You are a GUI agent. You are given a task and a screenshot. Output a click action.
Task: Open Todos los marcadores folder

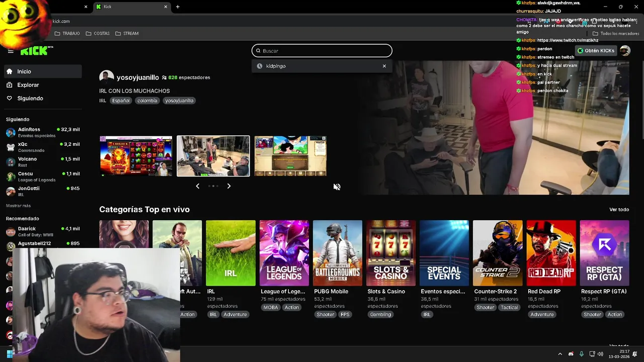tap(616, 34)
